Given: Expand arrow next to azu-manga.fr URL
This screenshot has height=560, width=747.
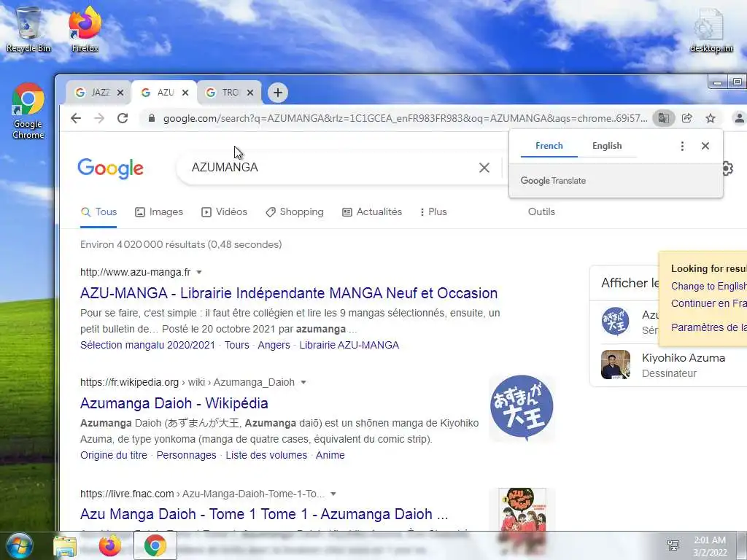Looking at the screenshot, I should 199,273.
